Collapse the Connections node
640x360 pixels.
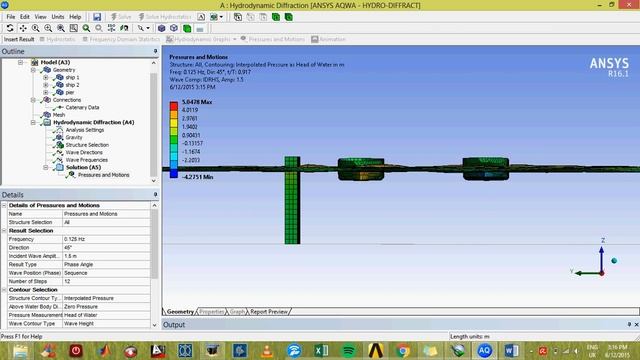click(x=33, y=100)
